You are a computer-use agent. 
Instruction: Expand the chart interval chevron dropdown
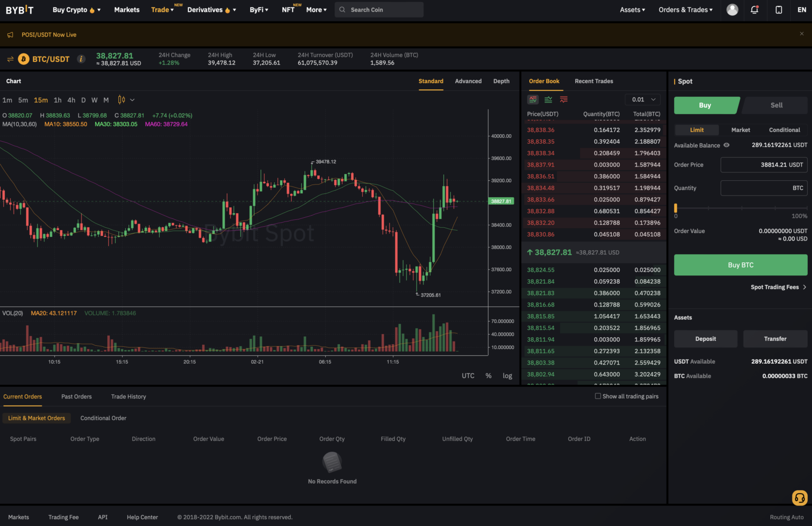tap(133, 100)
